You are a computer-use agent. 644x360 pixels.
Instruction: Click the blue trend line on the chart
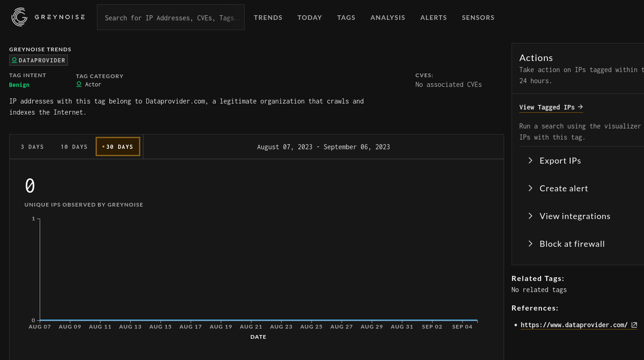[259, 320]
